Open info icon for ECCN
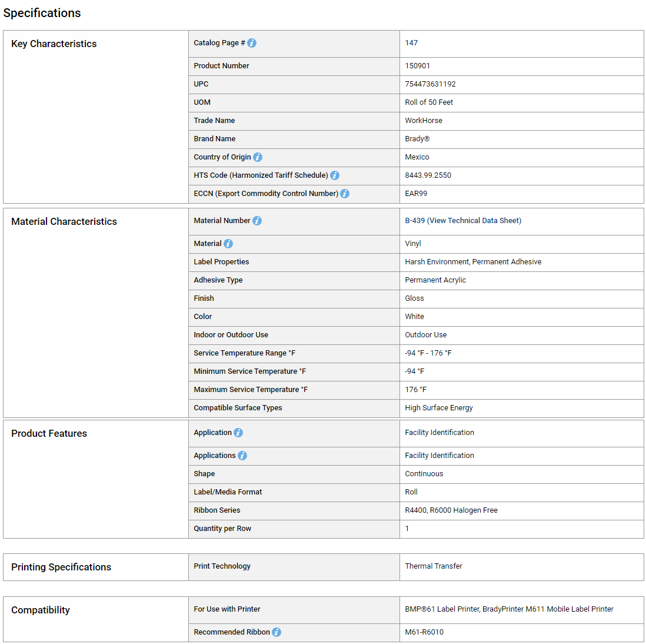The image size is (646, 644). tap(345, 194)
